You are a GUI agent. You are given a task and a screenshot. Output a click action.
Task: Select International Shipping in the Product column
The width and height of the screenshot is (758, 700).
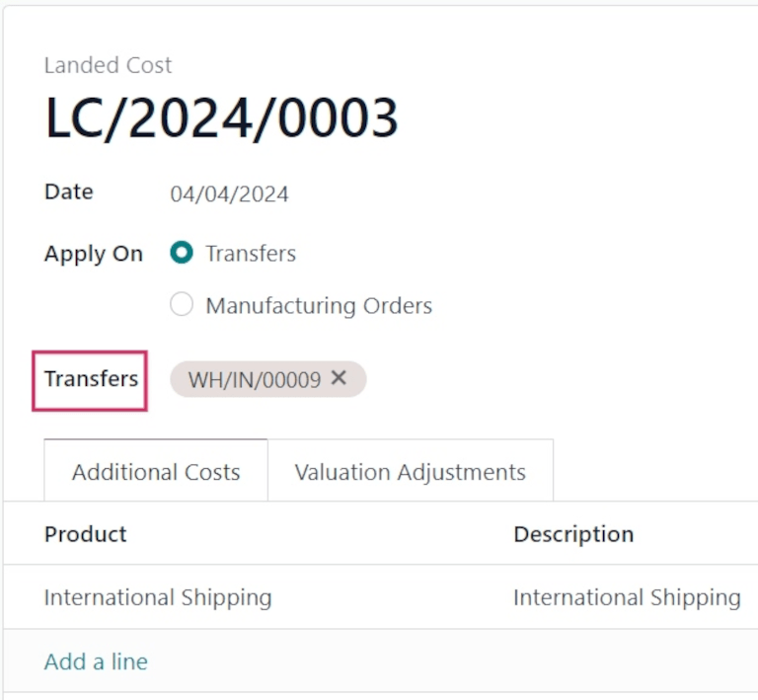(158, 597)
